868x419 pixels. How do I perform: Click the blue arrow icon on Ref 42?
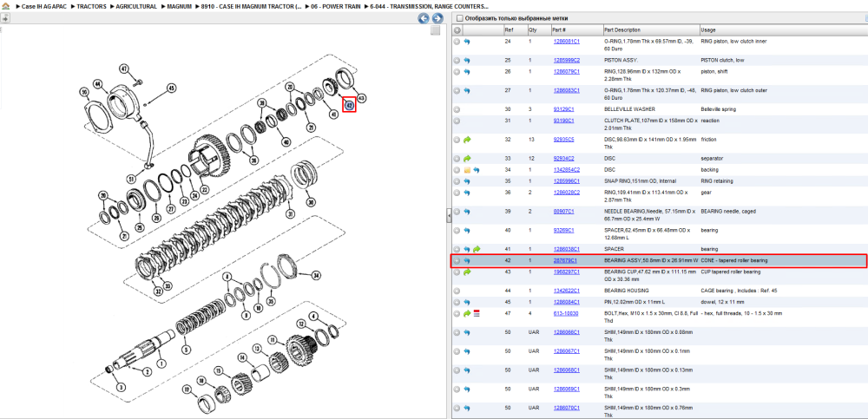point(467,261)
